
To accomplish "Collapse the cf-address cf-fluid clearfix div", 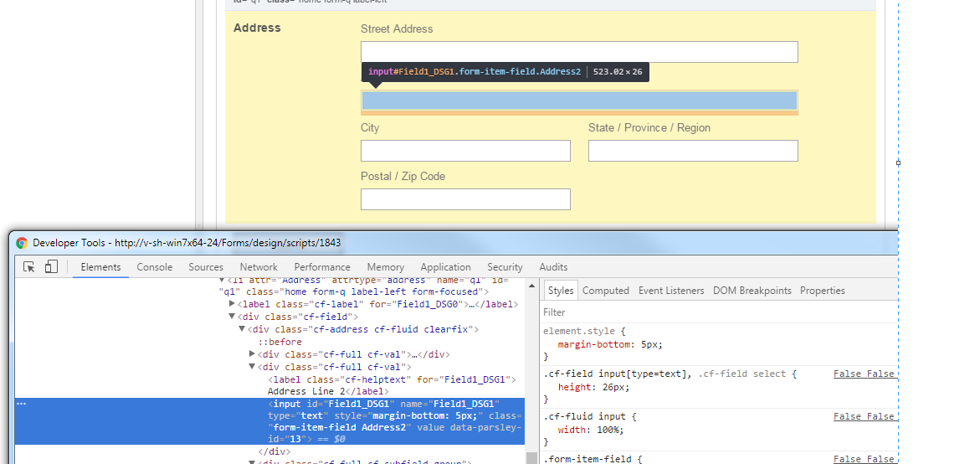I will (x=243, y=329).
